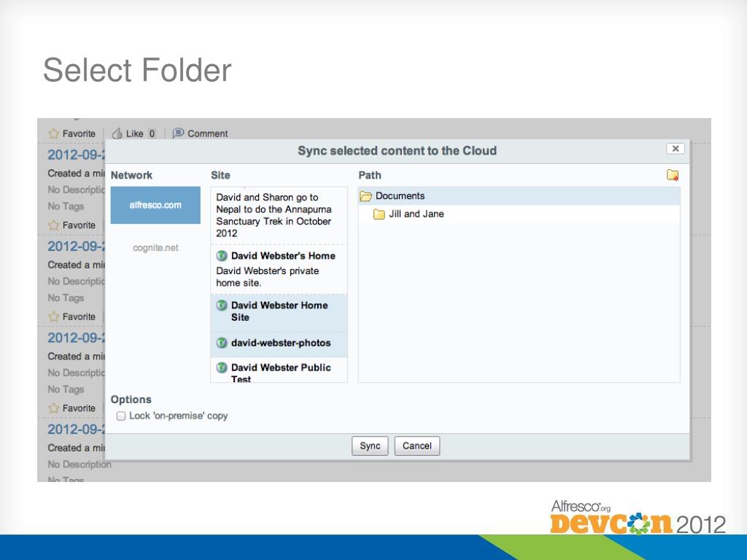The image size is (747, 560).
Task: Click the globe icon next to david-webster-photos
Action: 222,343
